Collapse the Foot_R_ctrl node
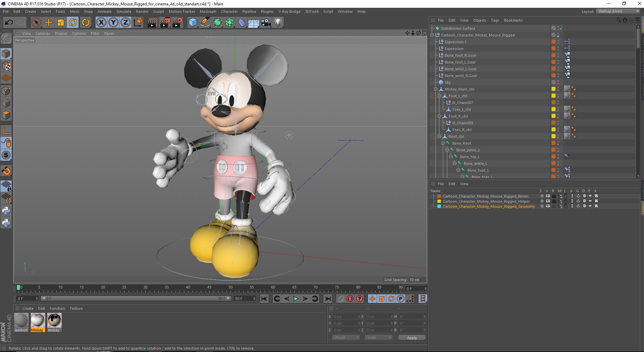The width and height of the screenshot is (644, 352). point(439,116)
